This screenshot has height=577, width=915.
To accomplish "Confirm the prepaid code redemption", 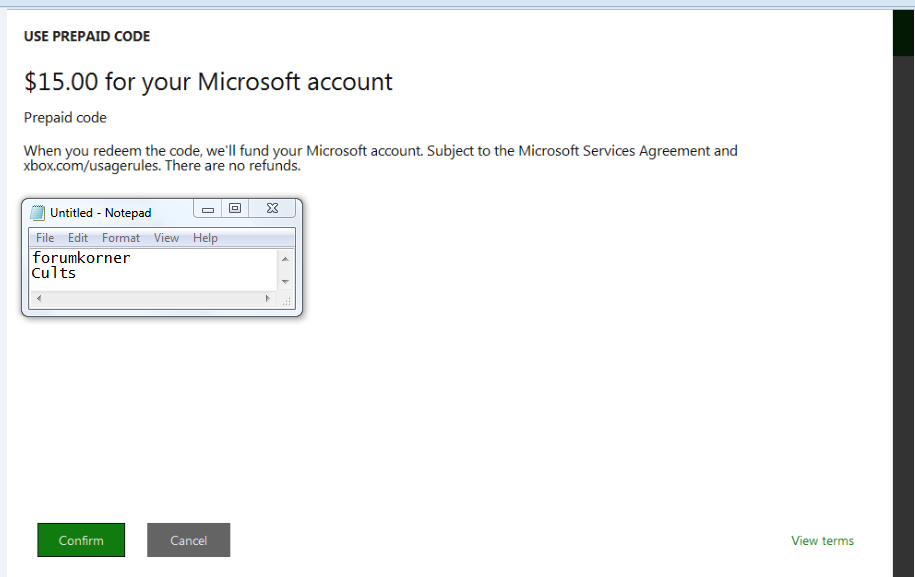I will 81,540.
